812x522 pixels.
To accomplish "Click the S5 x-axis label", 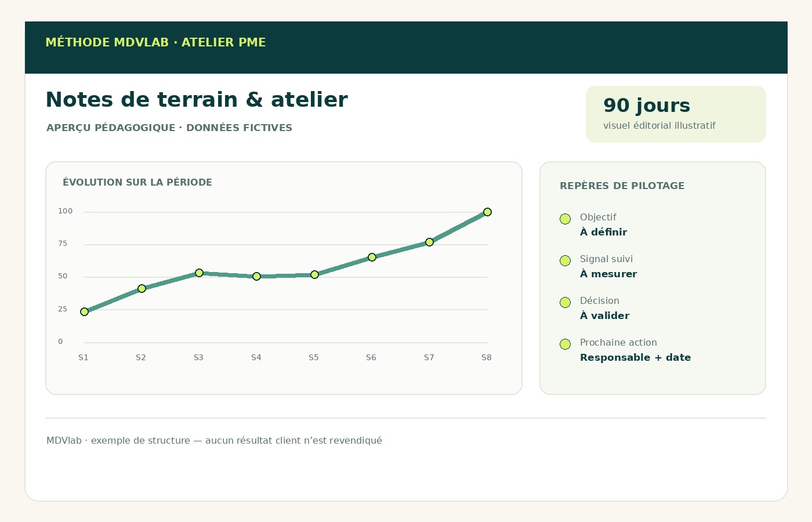I will (314, 357).
